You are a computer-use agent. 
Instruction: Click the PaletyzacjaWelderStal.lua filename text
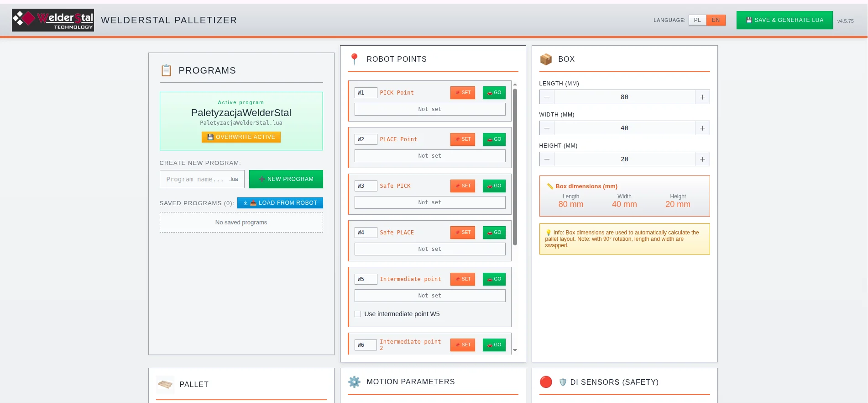[x=241, y=123]
